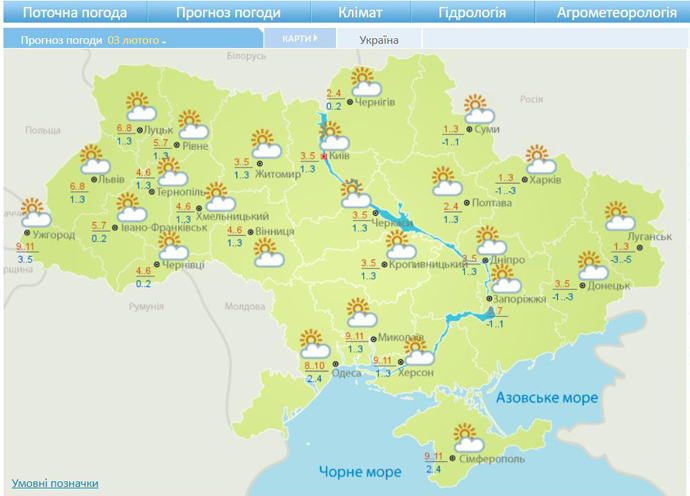Click the Прогноз погоди top menu item
This screenshot has width=690, height=496.
229,13
